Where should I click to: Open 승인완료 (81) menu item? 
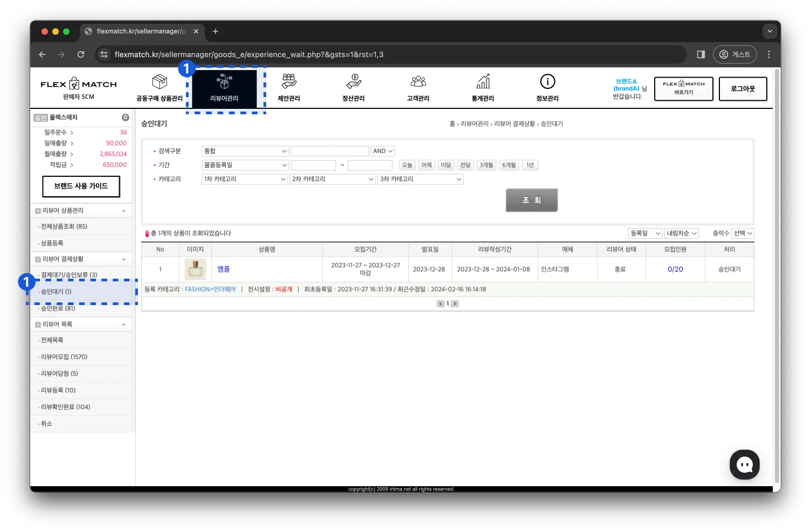(x=58, y=308)
